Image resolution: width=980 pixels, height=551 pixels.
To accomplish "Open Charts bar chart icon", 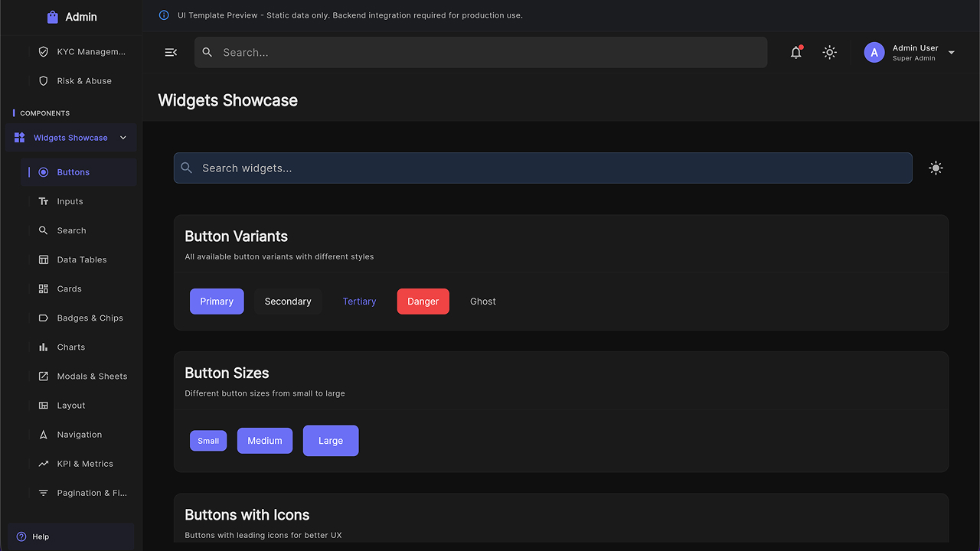I will coord(44,347).
